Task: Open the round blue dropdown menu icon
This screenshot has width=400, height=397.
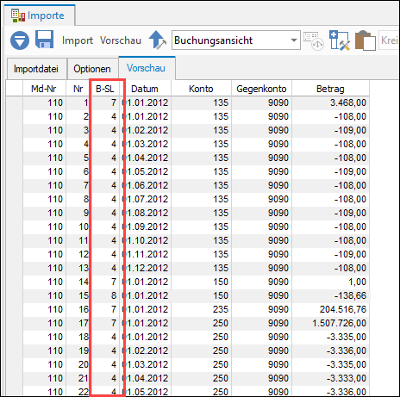Action: tap(19, 41)
